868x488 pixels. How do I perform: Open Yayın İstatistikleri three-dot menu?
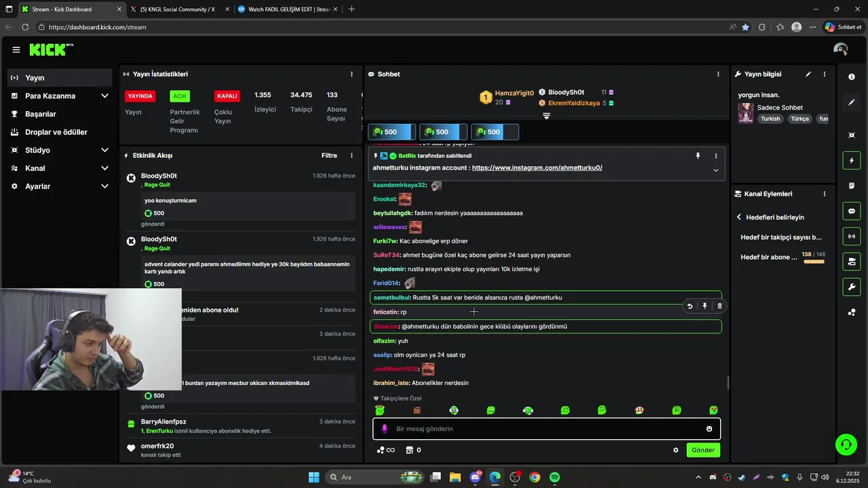[x=351, y=75]
